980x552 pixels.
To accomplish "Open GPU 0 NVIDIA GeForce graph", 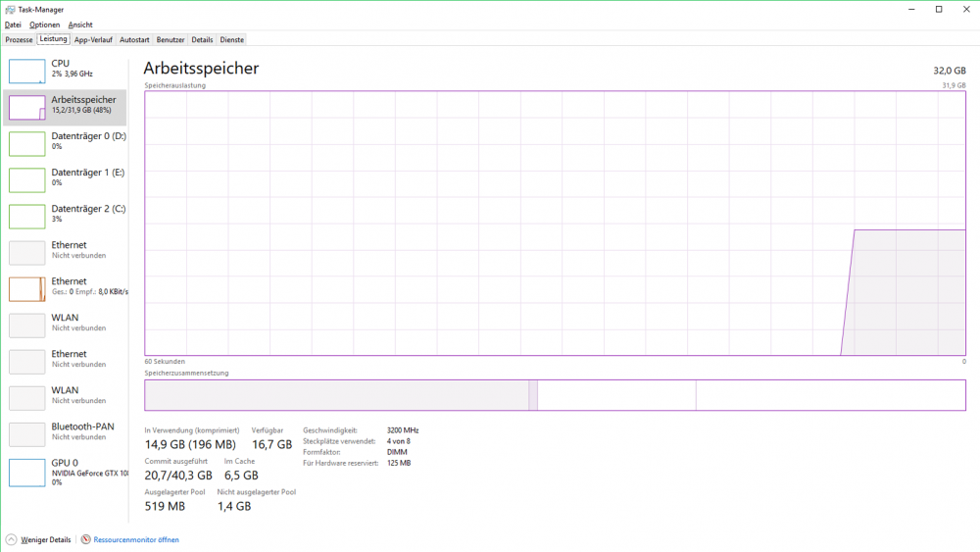I will tap(27, 472).
